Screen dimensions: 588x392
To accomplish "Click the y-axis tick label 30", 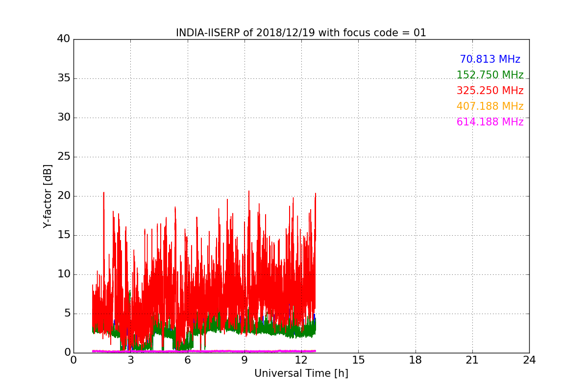I will pos(64,118).
